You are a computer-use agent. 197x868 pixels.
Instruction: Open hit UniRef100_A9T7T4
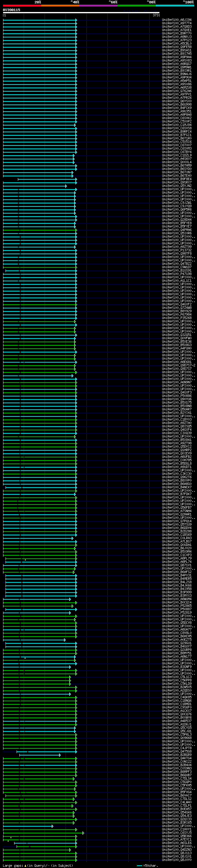(x=176, y=23)
